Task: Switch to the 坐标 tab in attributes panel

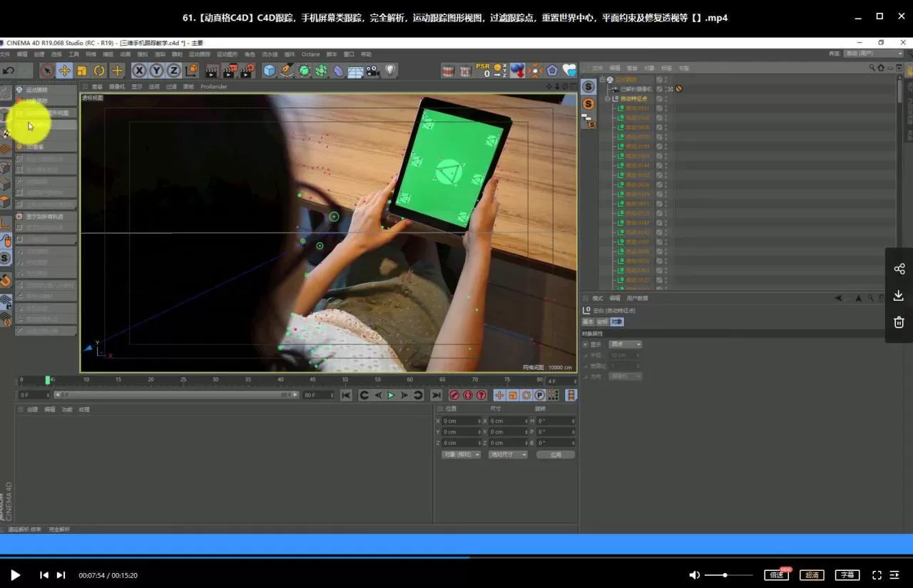Action: pos(602,321)
